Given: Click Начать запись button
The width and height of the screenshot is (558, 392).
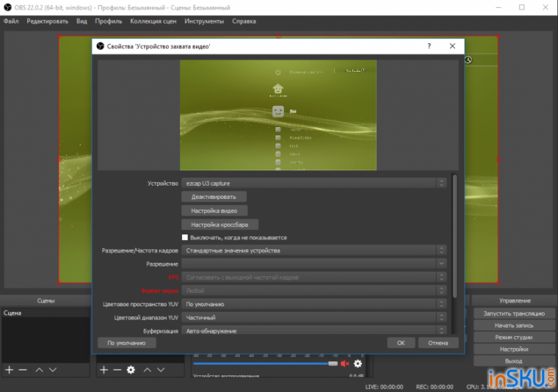Looking at the screenshot, I should click(514, 325).
